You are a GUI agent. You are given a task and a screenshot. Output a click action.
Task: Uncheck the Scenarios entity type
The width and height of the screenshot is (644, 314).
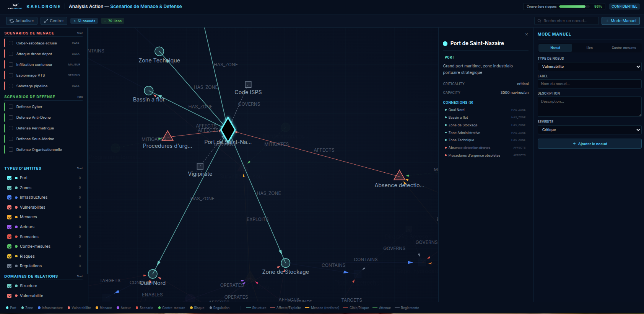(x=10, y=237)
